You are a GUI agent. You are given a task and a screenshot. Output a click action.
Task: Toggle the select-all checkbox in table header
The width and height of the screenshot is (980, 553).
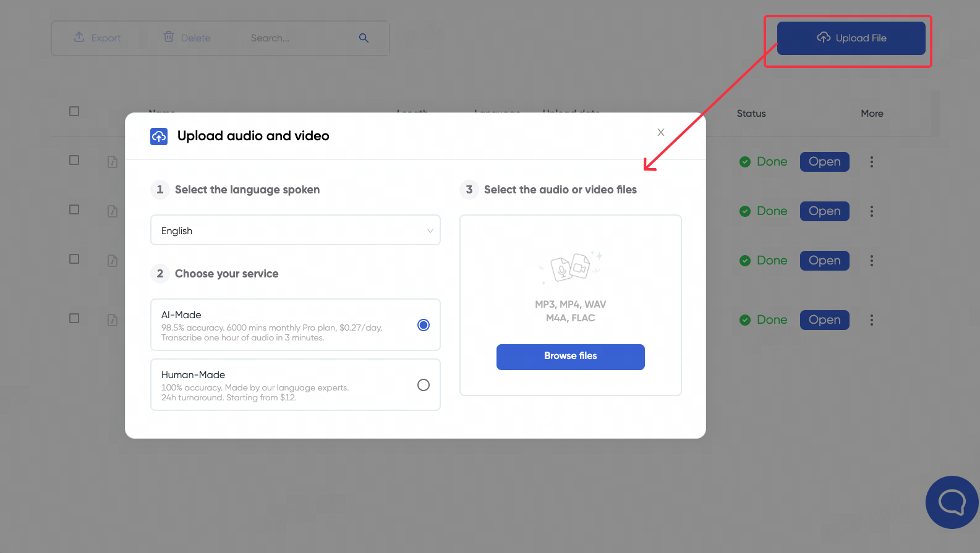coord(74,111)
